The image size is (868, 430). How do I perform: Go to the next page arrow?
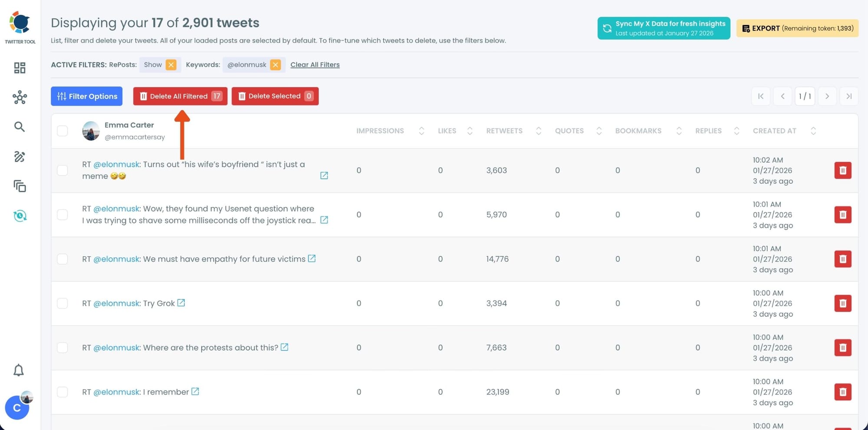[827, 96]
